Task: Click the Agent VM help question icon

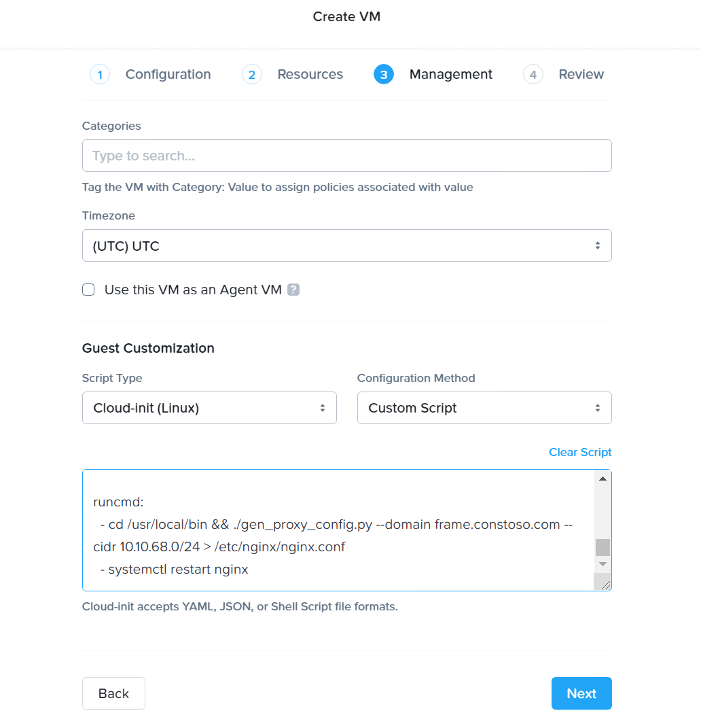Action: pyautogui.click(x=293, y=290)
